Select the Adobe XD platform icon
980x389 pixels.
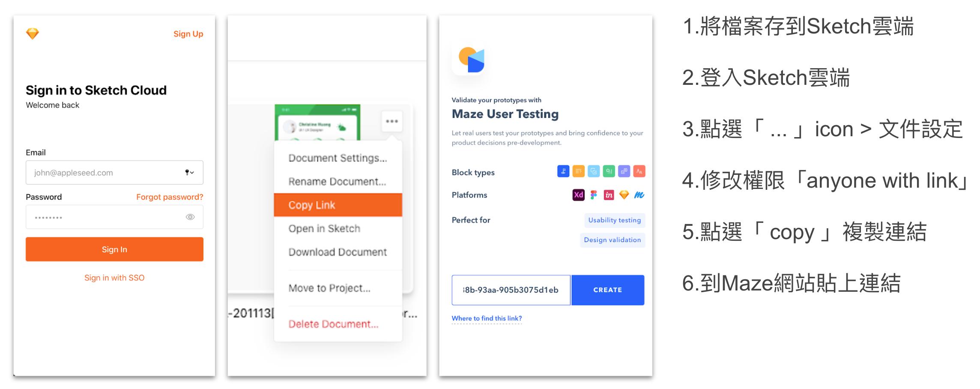coord(578,195)
